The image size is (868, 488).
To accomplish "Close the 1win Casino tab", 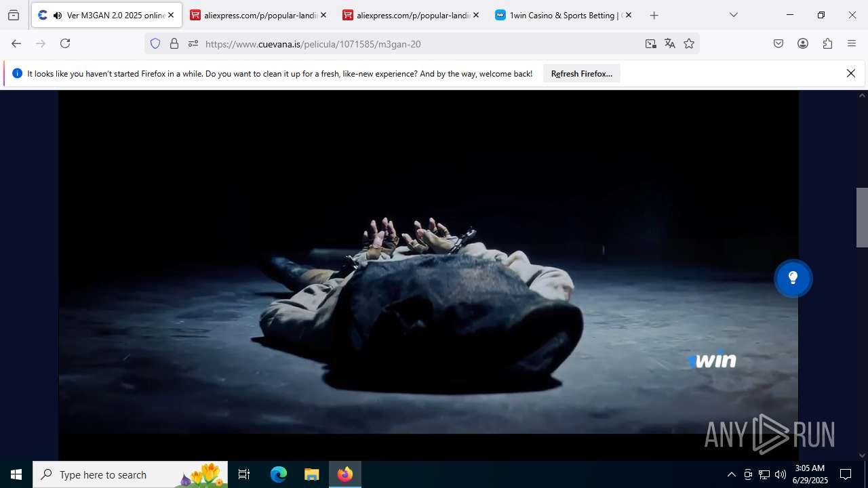I will [x=629, y=15].
